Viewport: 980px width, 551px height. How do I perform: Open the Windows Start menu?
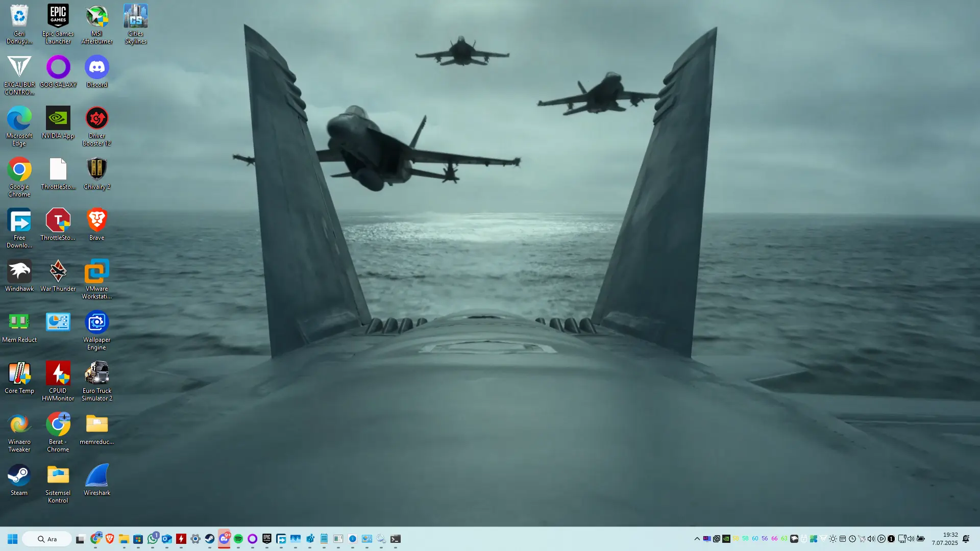point(13,539)
